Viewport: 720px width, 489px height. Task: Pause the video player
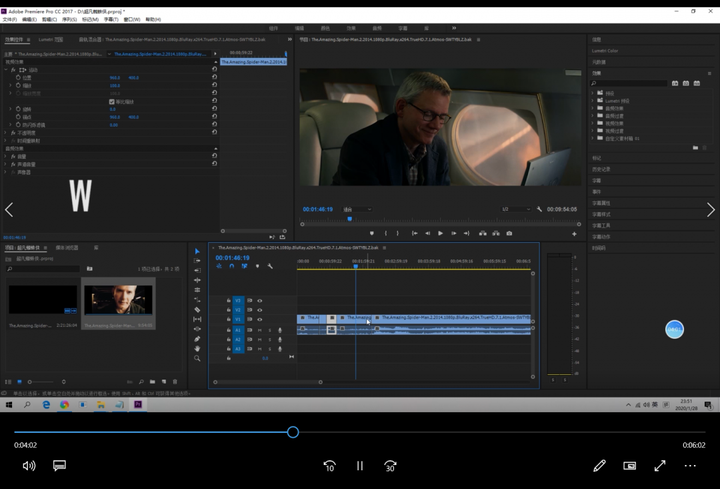point(360,466)
